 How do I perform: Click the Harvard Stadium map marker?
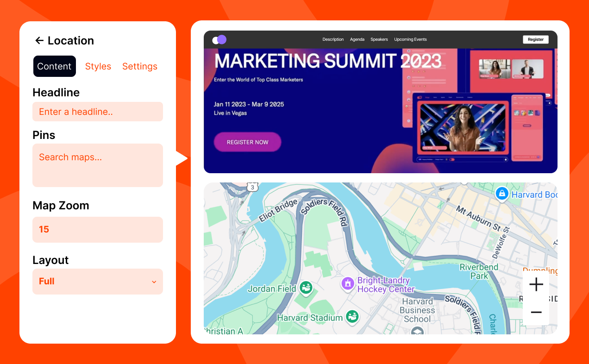click(x=352, y=317)
